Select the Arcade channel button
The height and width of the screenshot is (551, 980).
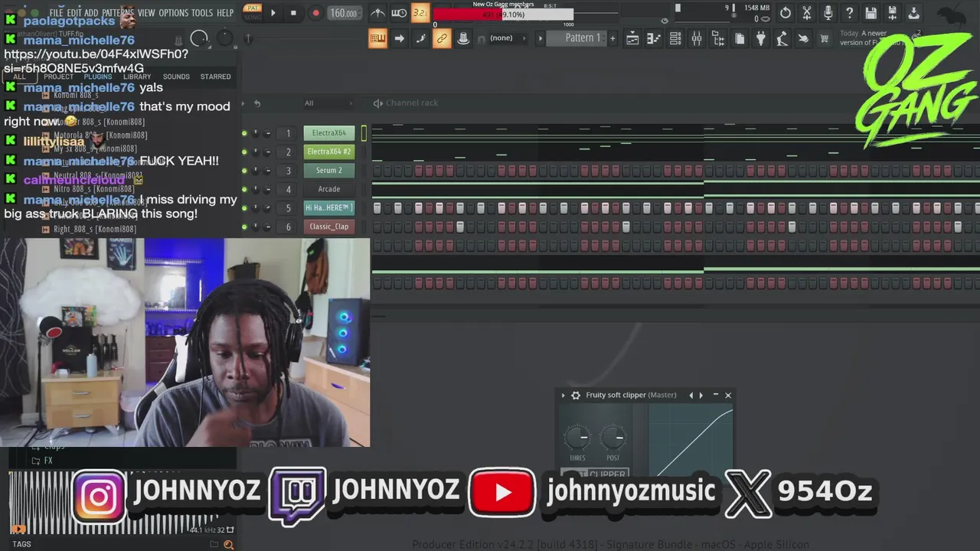tap(329, 189)
